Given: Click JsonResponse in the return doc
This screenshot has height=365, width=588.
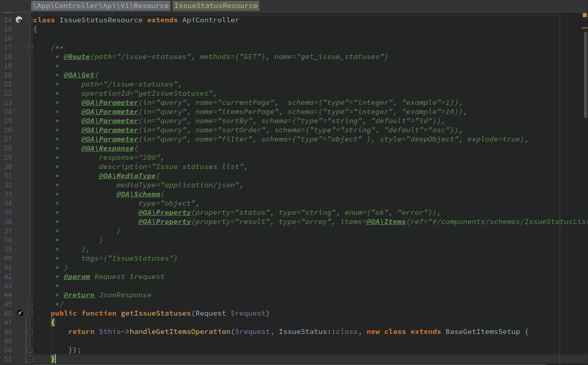Looking at the screenshot, I should 125,295.
